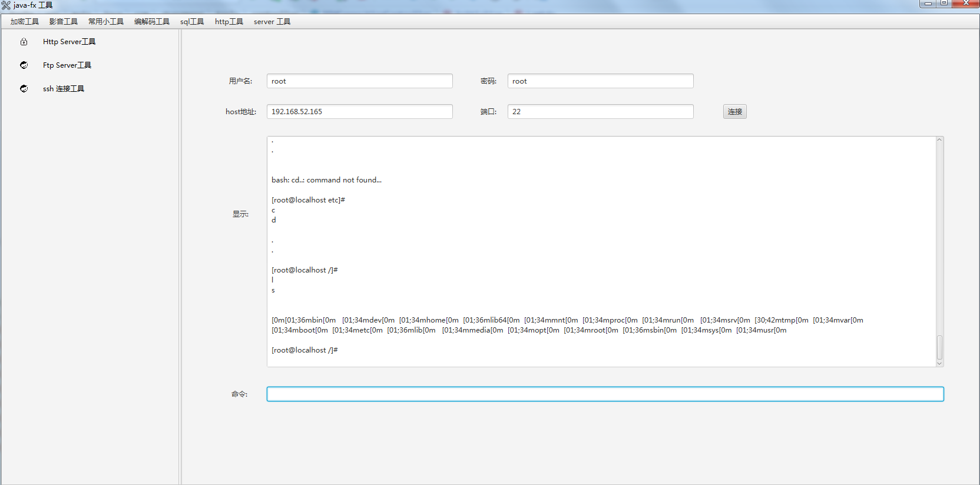Select Http Server工具 in the sidebar
The width and height of the screenshot is (980, 485).
click(x=69, y=42)
